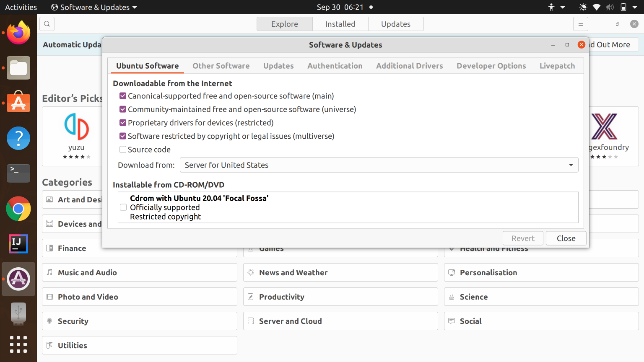
Task: Open the hamburger menu in Ubuntu Software
Action: [581, 24]
